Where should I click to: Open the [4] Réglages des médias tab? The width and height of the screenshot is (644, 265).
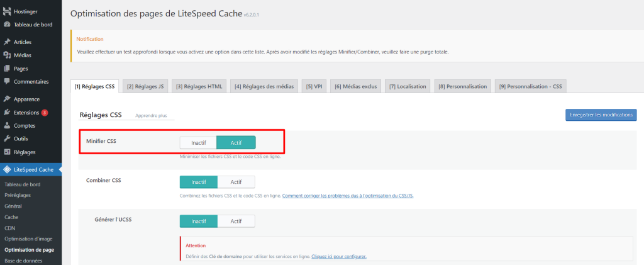point(264,87)
